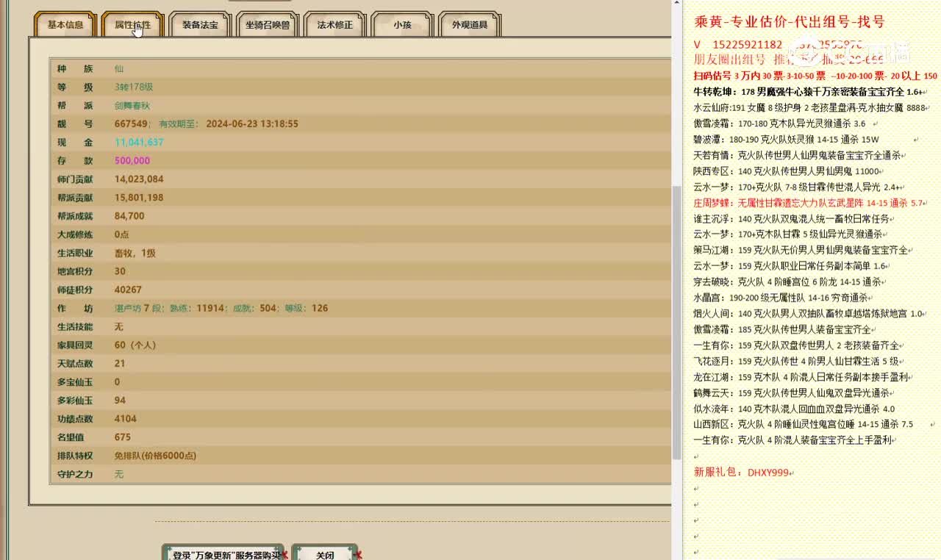The height and width of the screenshot is (560, 941).
Task: Select the 坐骑召唤兽 tab
Action: click(268, 24)
